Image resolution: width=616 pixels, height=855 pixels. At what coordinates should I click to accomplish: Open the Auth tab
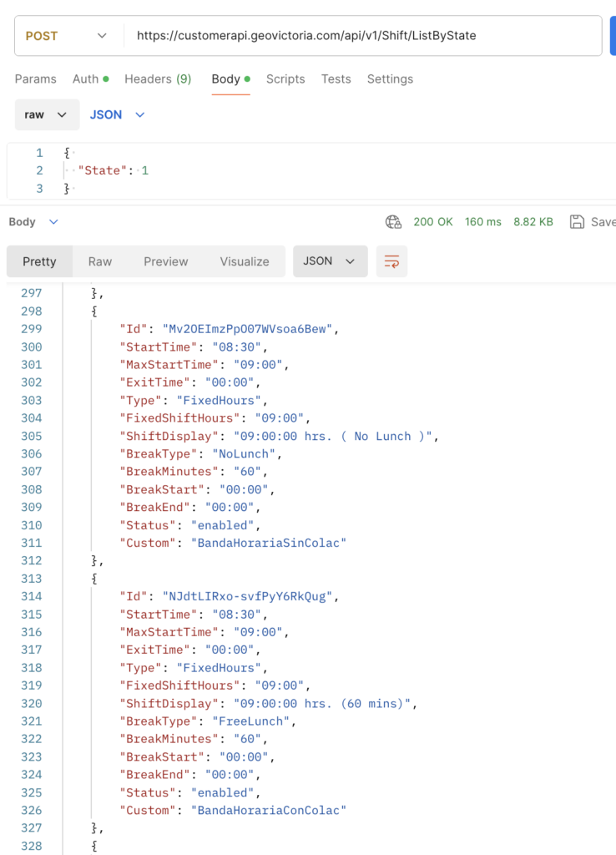pyautogui.click(x=90, y=79)
